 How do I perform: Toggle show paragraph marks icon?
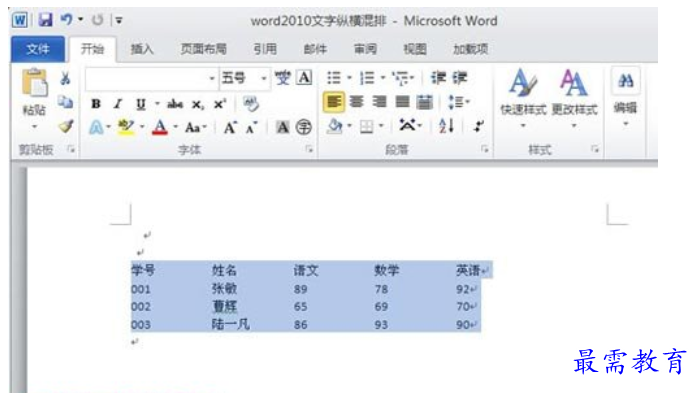[x=478, y=126]
